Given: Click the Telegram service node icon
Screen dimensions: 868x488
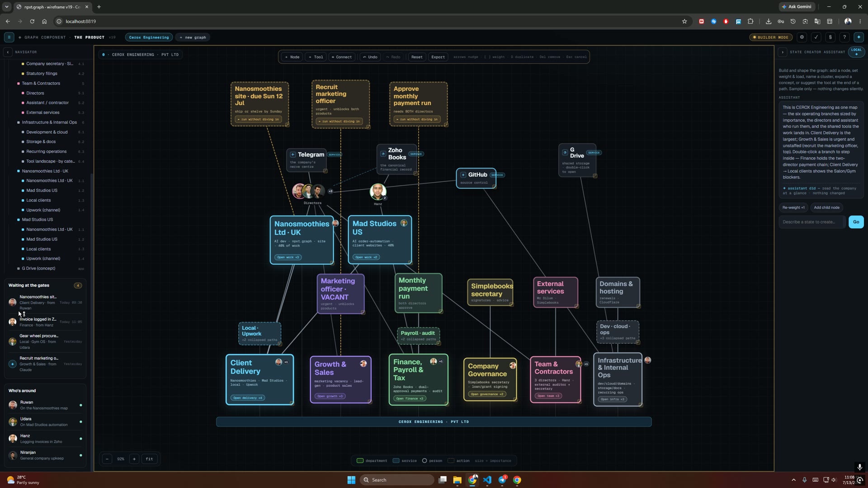Looking at the screenshot, I should pyautogui.click(x=293, y=155).
